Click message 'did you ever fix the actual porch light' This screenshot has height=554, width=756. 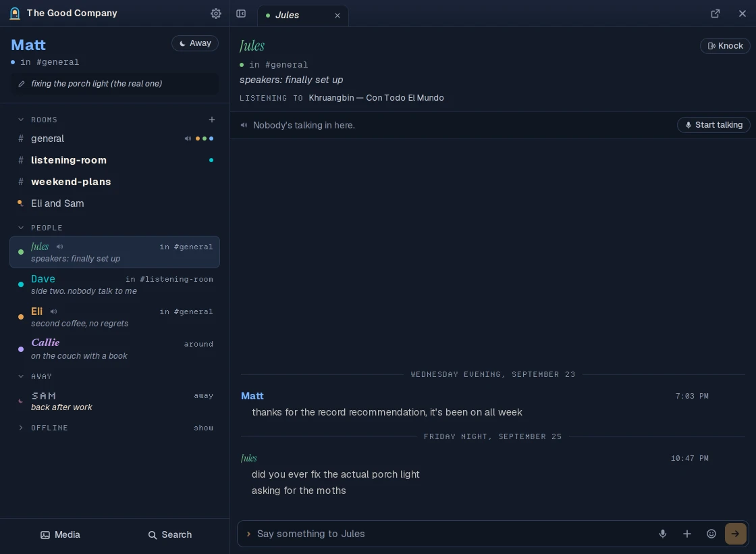(335, 474)
